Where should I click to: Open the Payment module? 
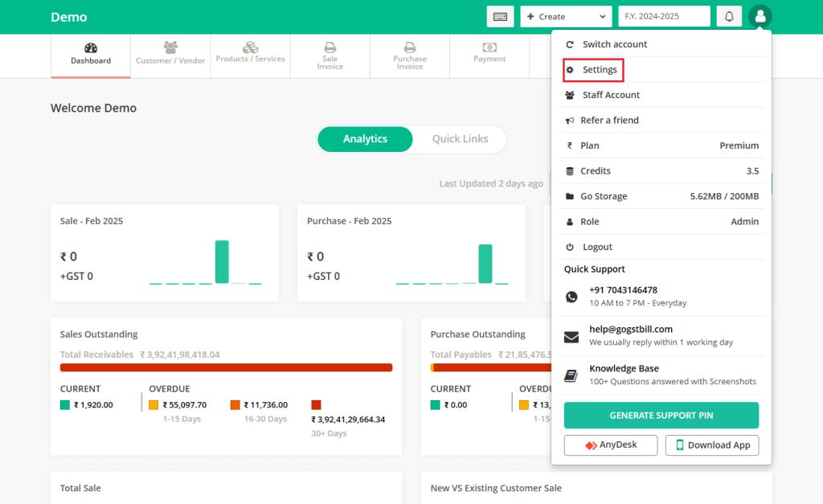[x=489, y=53]
